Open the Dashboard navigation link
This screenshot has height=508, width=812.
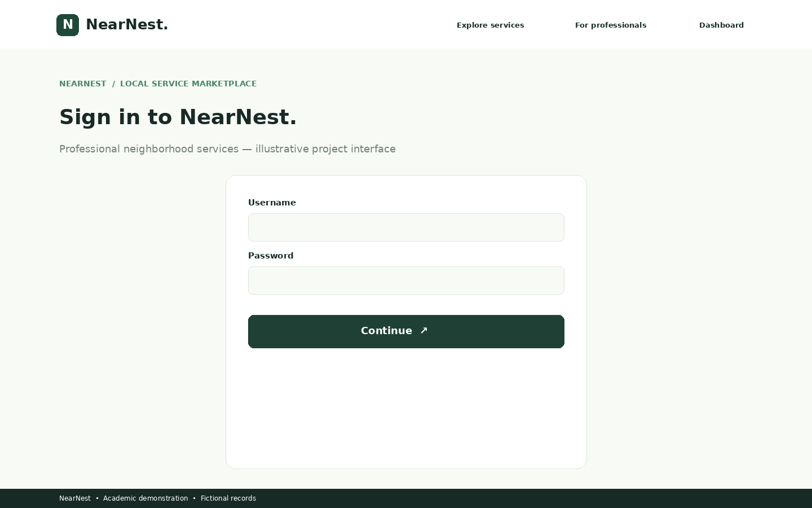click(721, 25)
